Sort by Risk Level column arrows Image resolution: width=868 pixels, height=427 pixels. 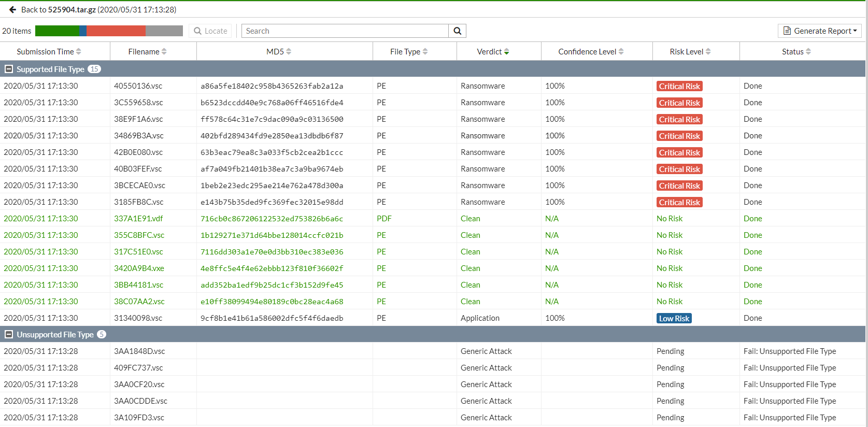(708, 52)
